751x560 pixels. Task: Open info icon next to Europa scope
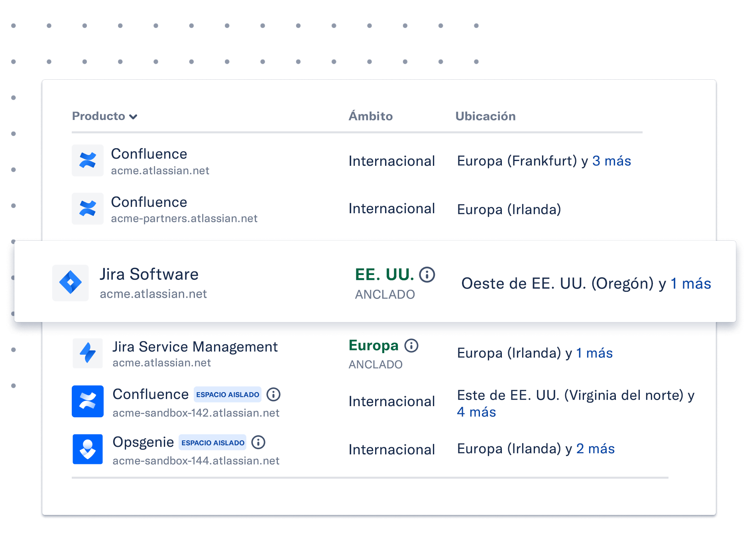tap(411, 346)
